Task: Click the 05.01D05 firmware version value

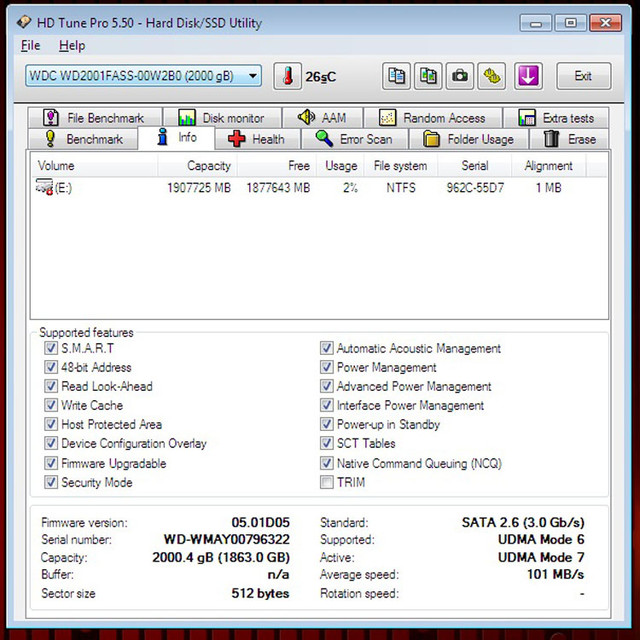Action: [260, 522]
